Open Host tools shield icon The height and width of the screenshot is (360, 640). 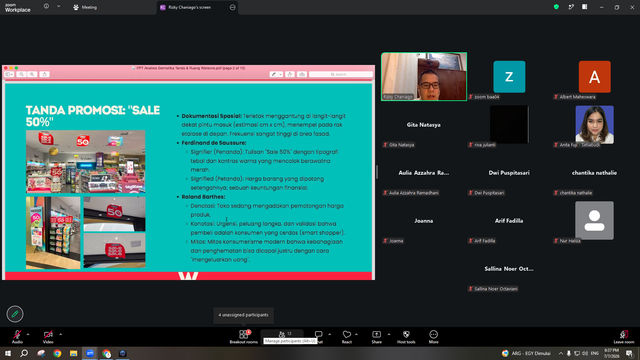click(406, 336)
